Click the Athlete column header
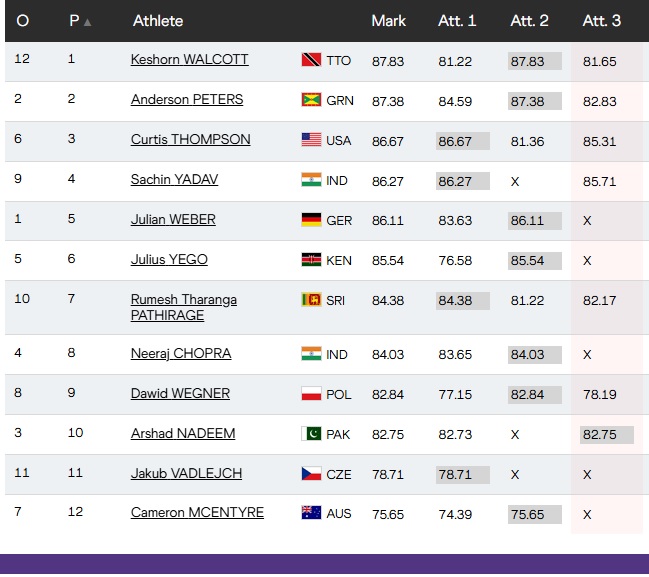 tap(158, 21)
